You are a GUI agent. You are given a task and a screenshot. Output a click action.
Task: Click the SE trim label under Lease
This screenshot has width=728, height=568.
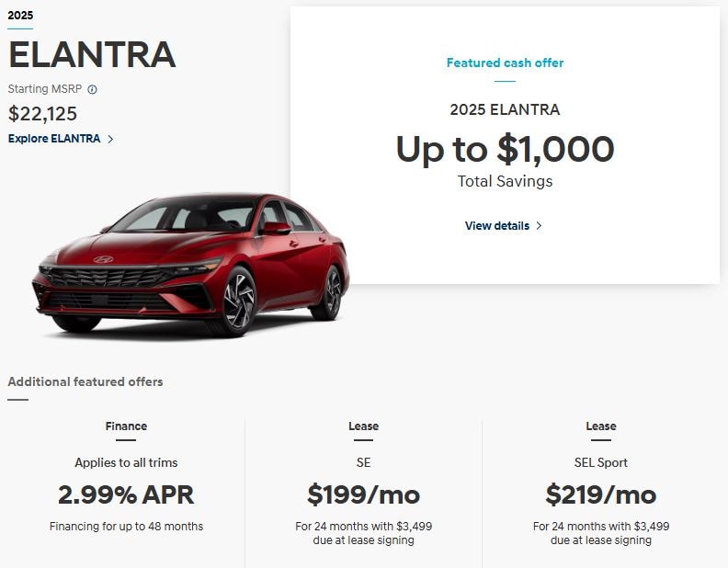(x=363, y=462)
